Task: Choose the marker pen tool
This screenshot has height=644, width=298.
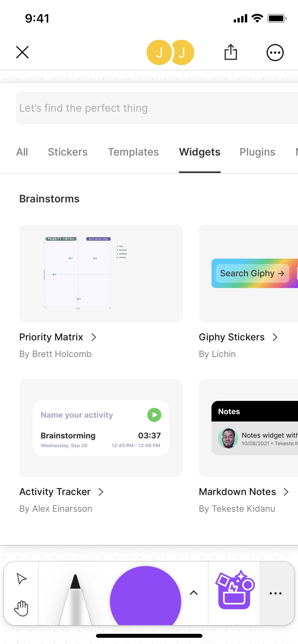Action: [75, 600]
